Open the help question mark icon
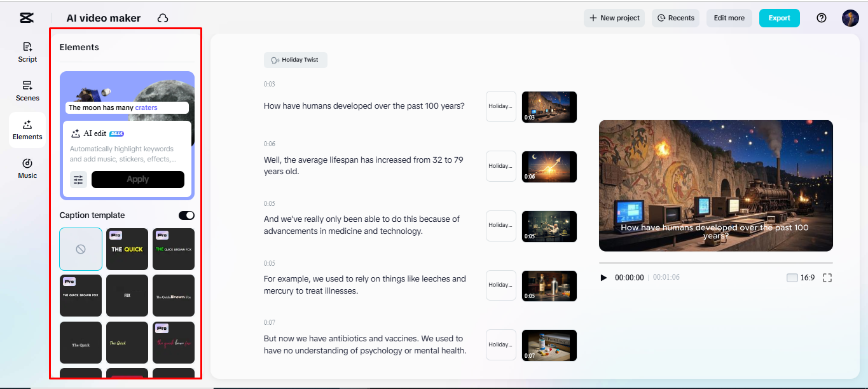 [x=821, y=18]
